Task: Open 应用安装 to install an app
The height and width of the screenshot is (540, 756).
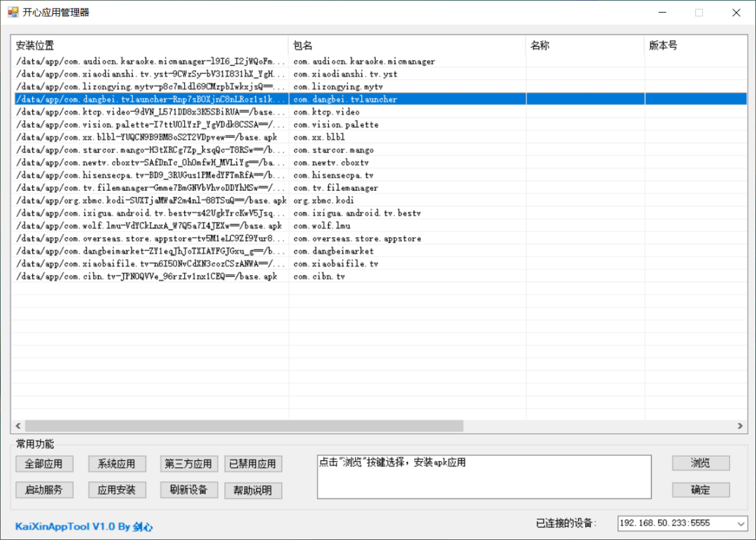Action: click(x=117, y=490)
